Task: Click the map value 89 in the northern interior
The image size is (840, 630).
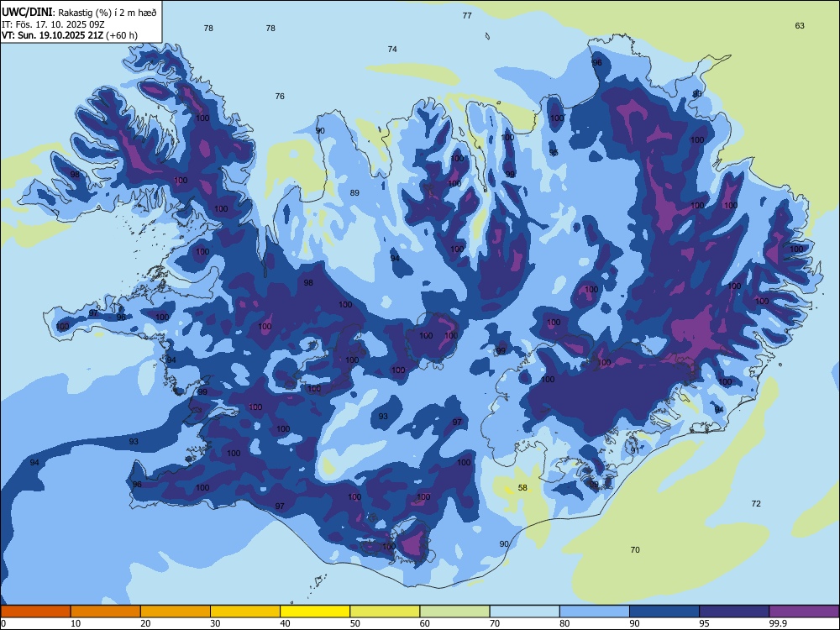Action: [354, 193]
